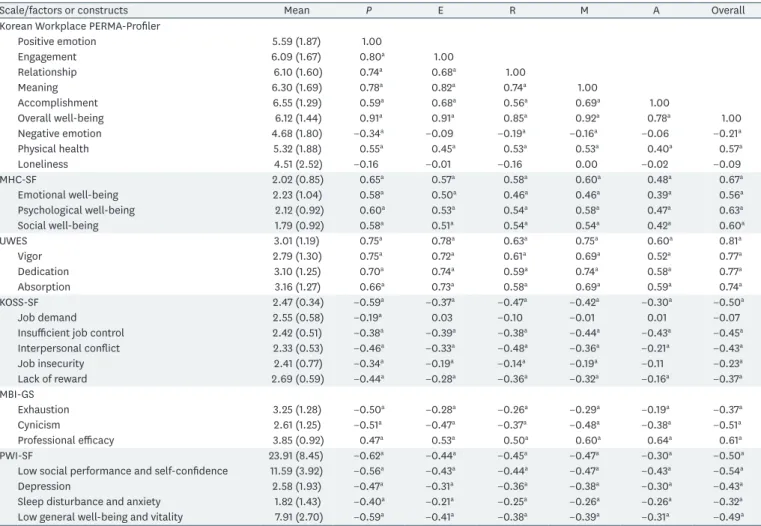Select the "MBI-GS" scale label

pyautogui.click(x=17, y=394)
